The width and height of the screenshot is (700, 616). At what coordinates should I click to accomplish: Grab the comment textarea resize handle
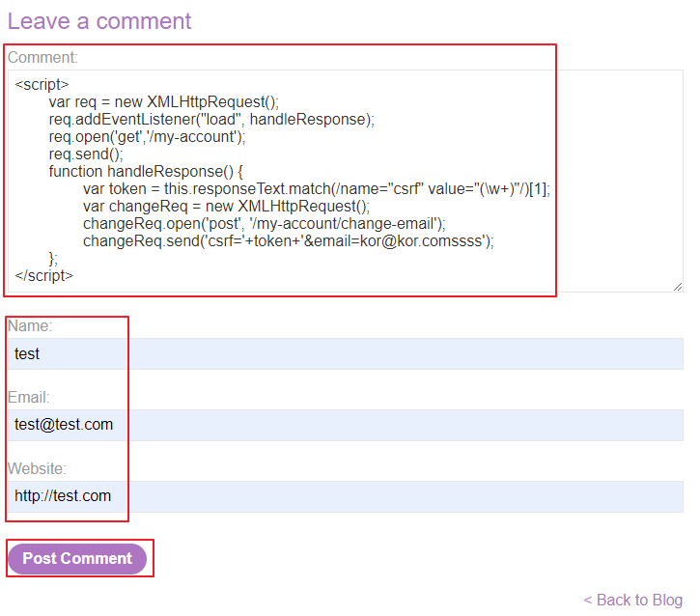pos(678,287)
